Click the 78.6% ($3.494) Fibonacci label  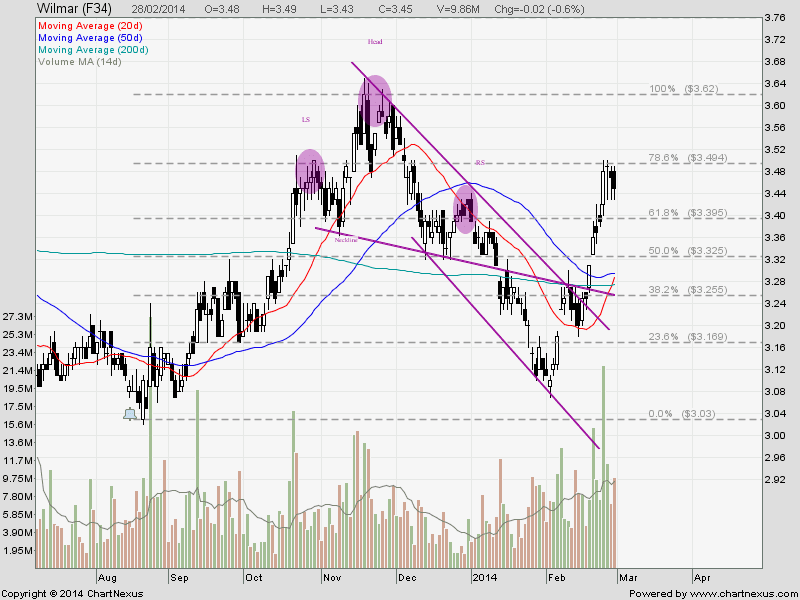[x=688, y=158]
